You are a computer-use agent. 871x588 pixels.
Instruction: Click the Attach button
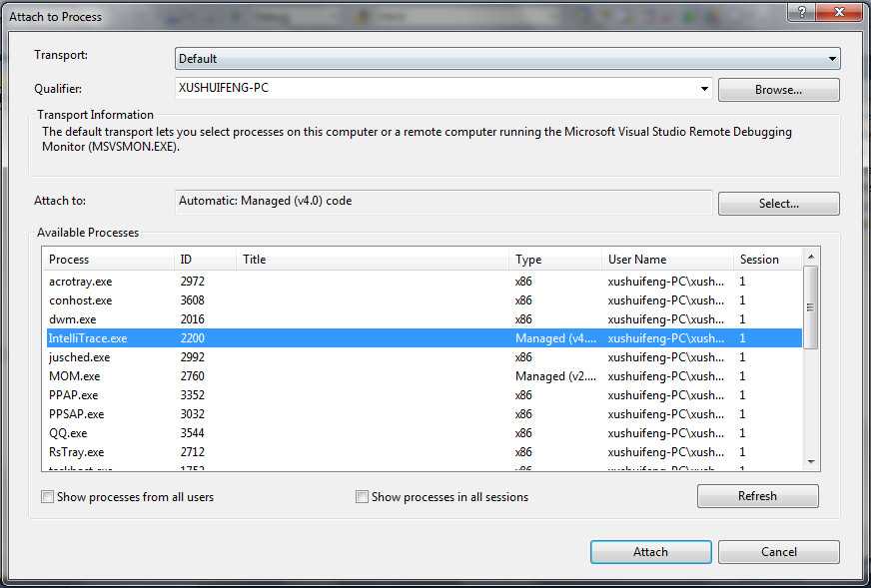coord(650,552)
